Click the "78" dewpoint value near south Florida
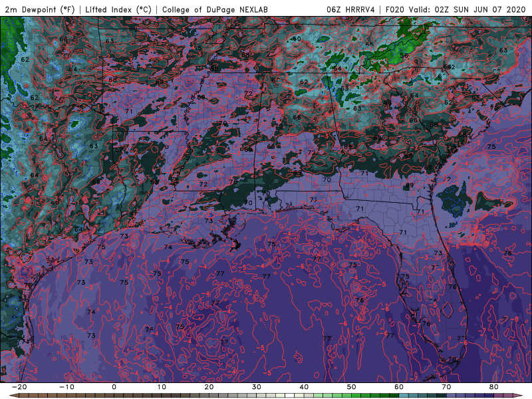Viewport: 532px width, 399px height. [452, 359]
